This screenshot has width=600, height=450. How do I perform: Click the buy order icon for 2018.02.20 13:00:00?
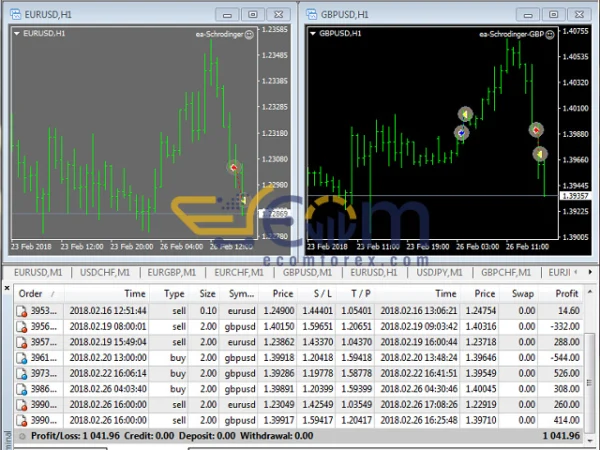pos(22,358)
